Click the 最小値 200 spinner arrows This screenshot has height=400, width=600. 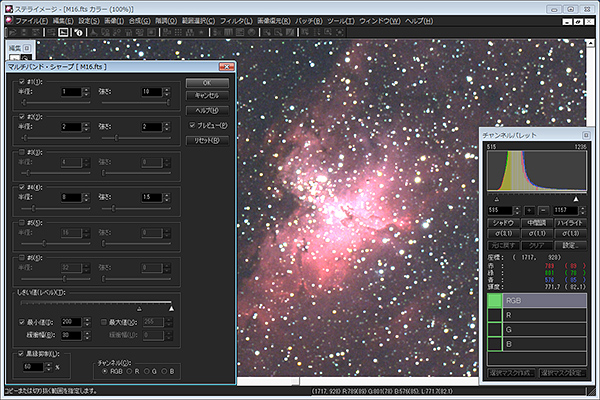click(x=87, y=322)
